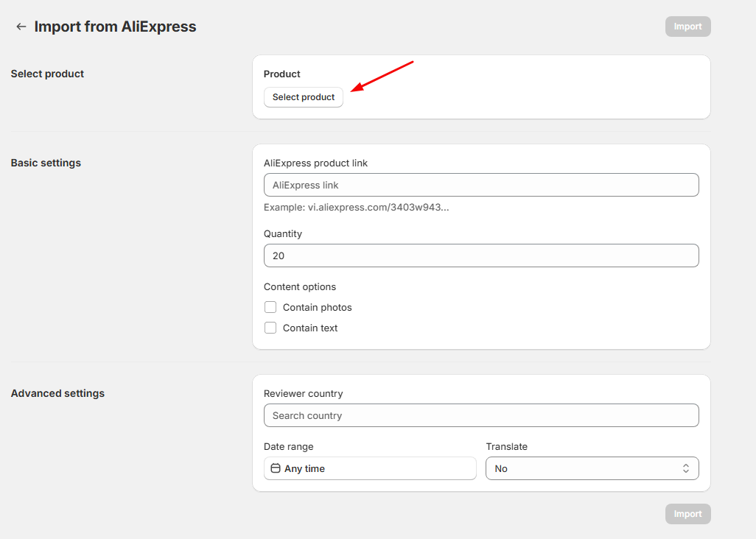Click the Basic settings section heading
This screenshot has width=756, height=539.
point(46,163)
